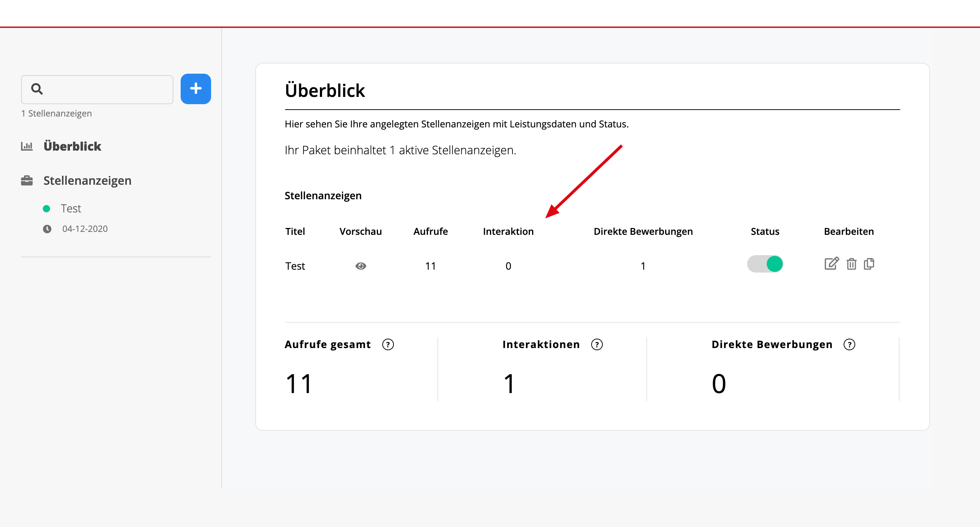This screenshot has height=527, width=980.
Task: Click the green status dot next to Test
Action: [x=46, y=209]
